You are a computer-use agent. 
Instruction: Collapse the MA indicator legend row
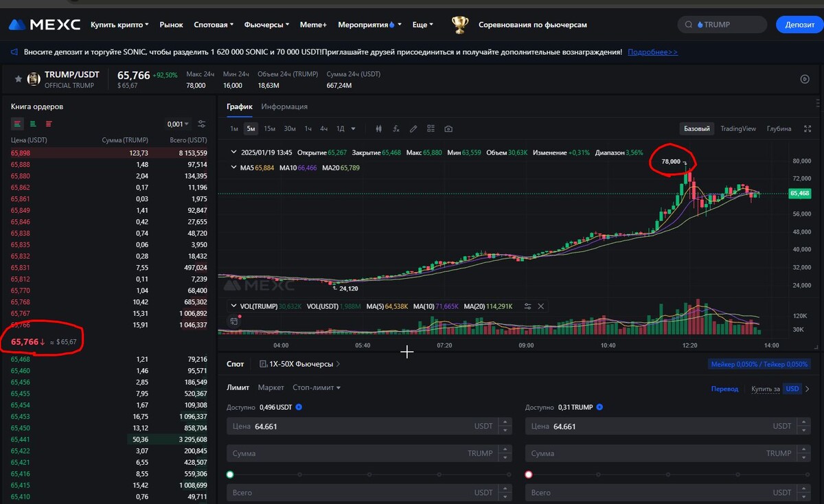[x=233, y=168]
